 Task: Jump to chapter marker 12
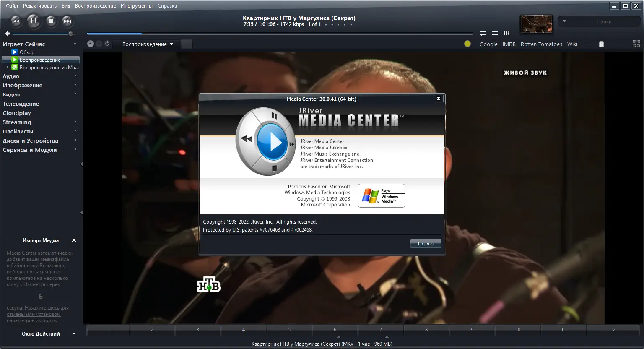613,330
